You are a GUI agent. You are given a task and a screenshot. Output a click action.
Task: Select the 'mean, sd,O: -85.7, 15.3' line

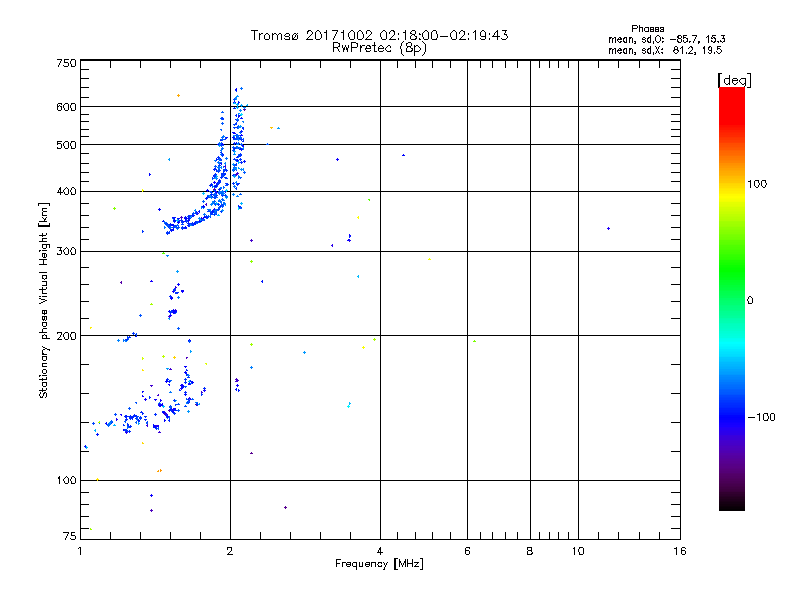point(667,39)
